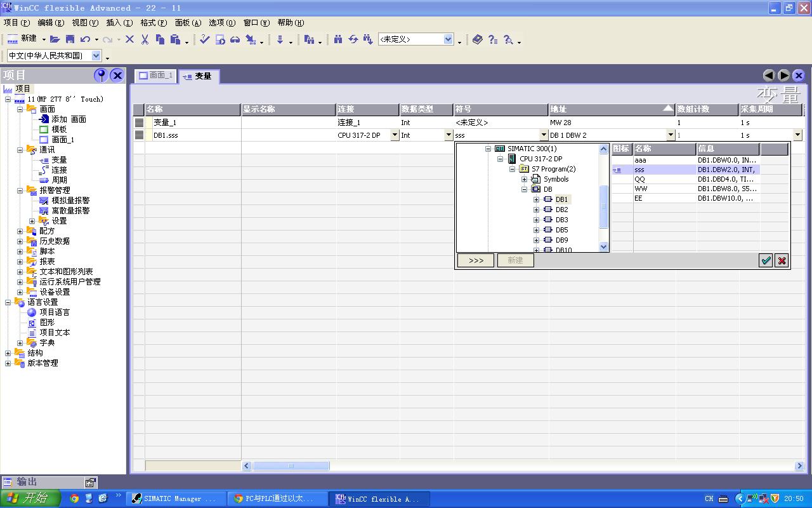Start runtime simulation from the toolbar
Viewport: 812px width, 508px height.
click(220, 39)
